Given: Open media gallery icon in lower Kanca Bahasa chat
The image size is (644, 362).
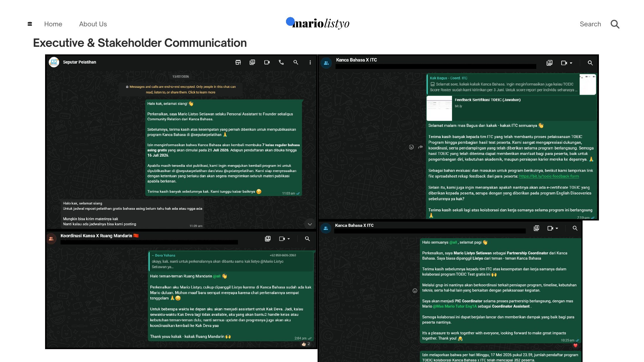Looking at the screenshot, I should tap(536, 228).
